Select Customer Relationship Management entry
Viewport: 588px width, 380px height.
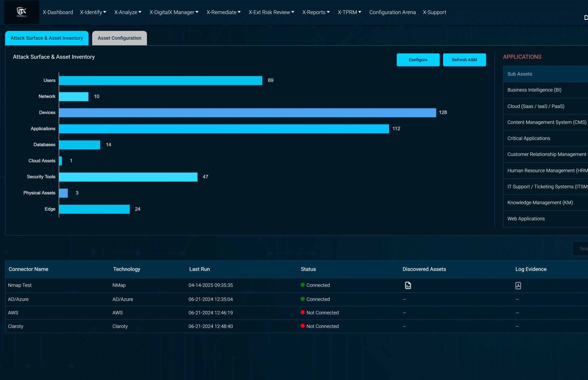[x=546, y=154]
